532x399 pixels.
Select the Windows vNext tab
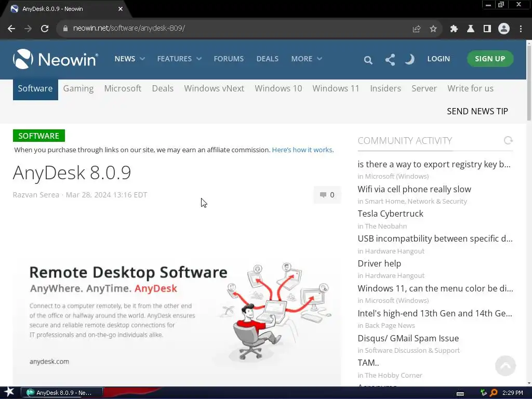214,88
